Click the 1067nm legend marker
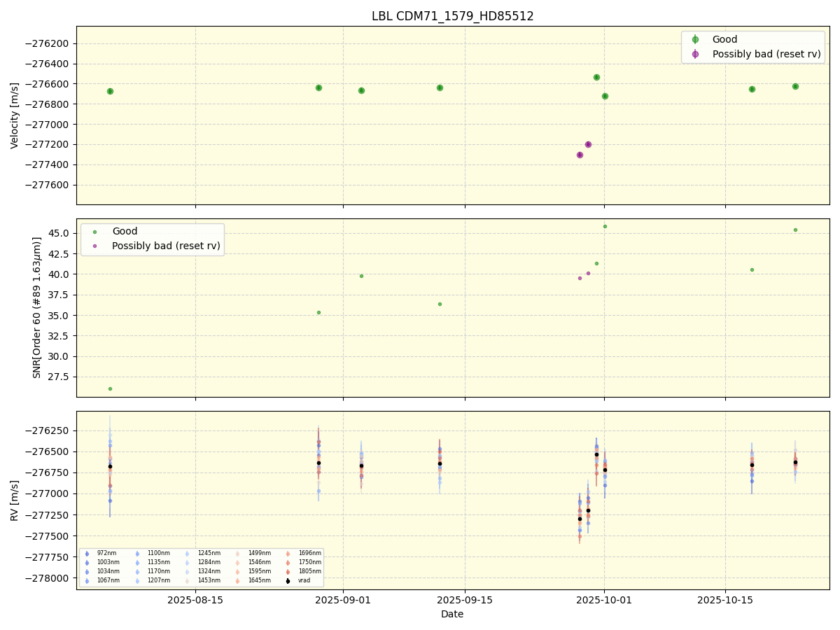 tap(87, 581)
